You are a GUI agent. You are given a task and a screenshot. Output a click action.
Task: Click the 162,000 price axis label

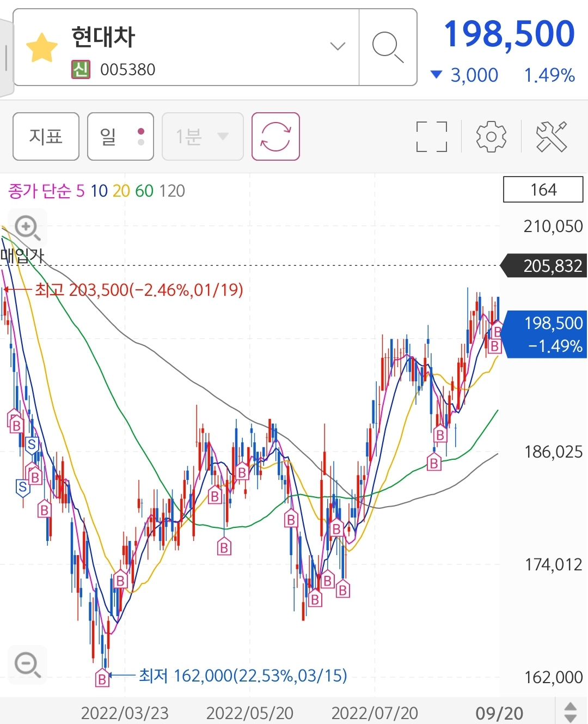tap(553, 677)
